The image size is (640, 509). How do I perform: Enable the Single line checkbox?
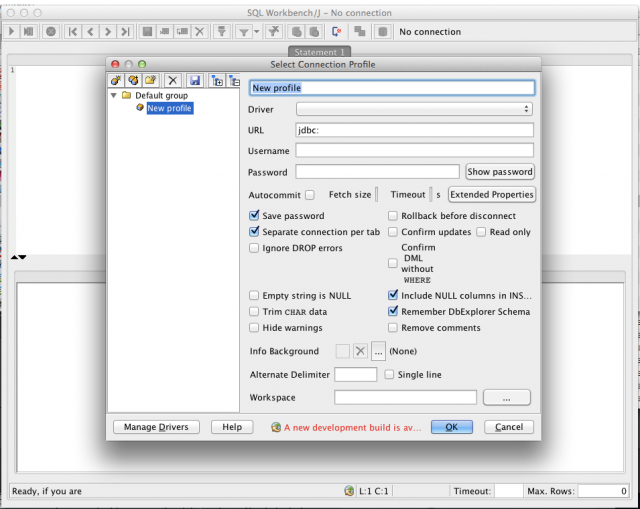click(x=389, y=374)
